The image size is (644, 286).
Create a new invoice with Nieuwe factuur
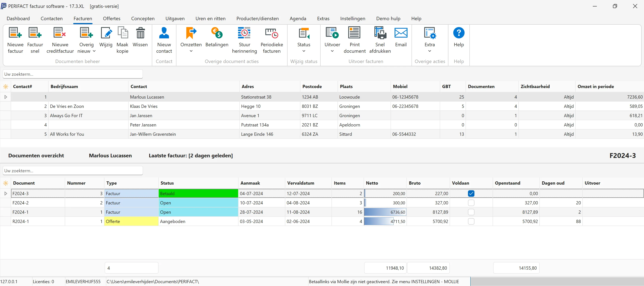pyautogui.click(x=15, y=40)
